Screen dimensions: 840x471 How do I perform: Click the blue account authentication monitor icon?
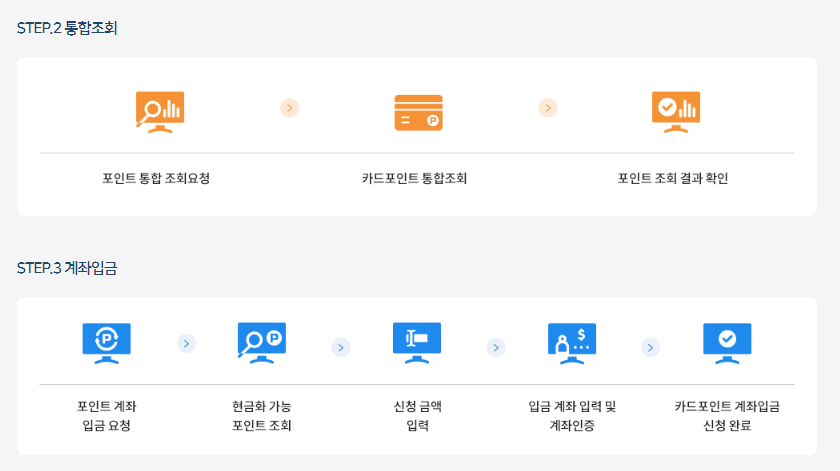point(572,343)
